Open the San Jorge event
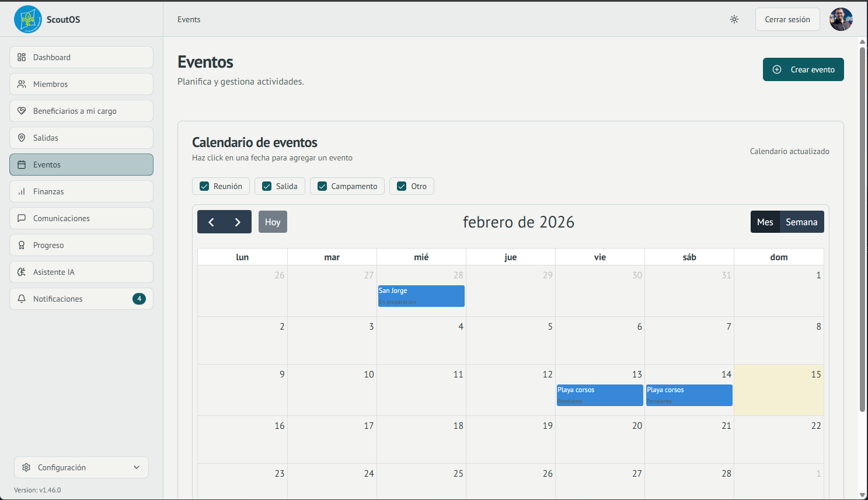This screenshot has width=868, height=500. [421, 296]
